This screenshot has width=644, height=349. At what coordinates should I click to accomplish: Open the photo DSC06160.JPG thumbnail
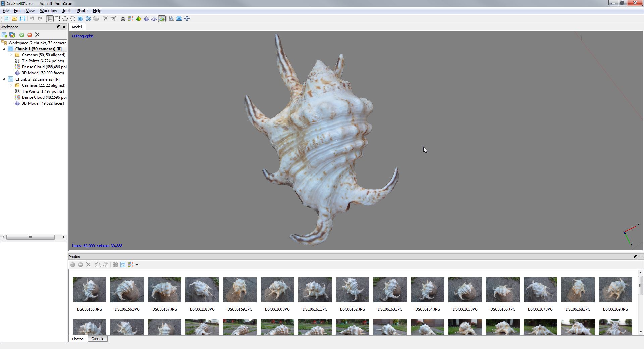277,290
